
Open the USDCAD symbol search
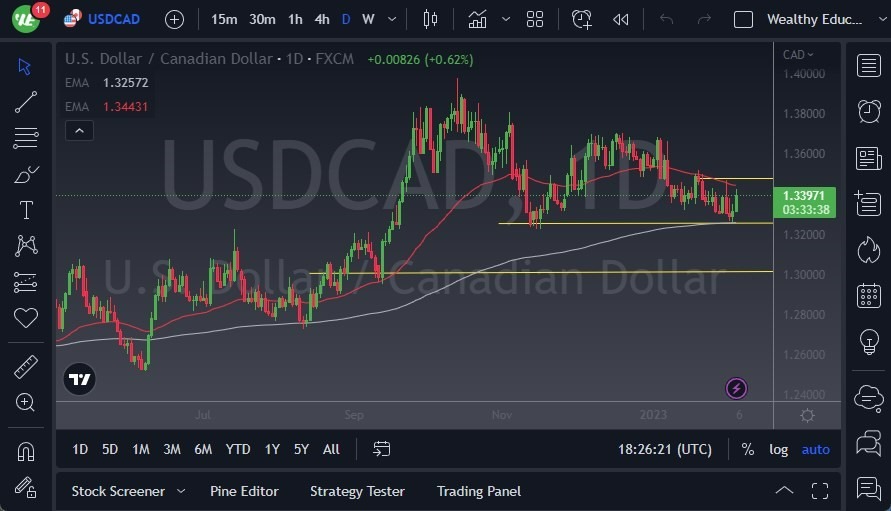[102, 19]
